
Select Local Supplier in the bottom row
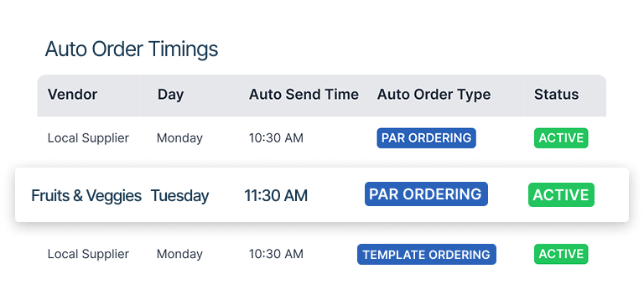click(x=88, y=254)
